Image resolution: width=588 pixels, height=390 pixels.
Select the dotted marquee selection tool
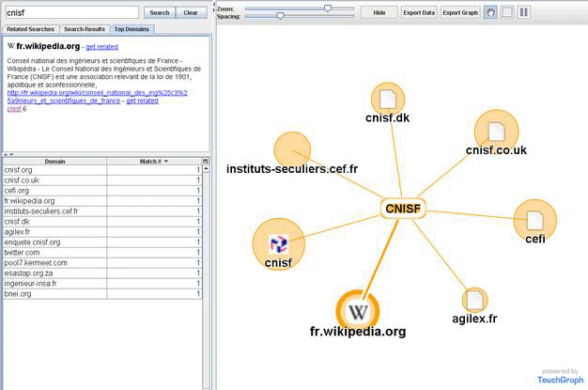(x=507, y=12)
